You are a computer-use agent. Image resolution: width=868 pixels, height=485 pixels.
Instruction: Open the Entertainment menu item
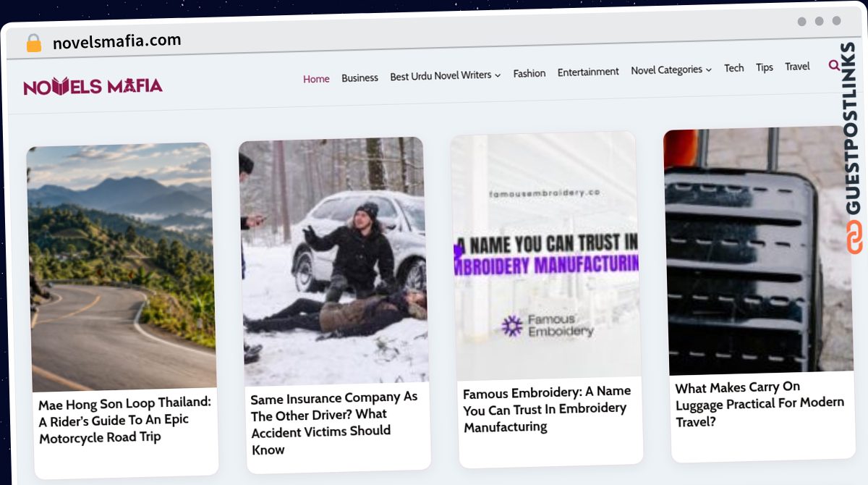(588, 72)
